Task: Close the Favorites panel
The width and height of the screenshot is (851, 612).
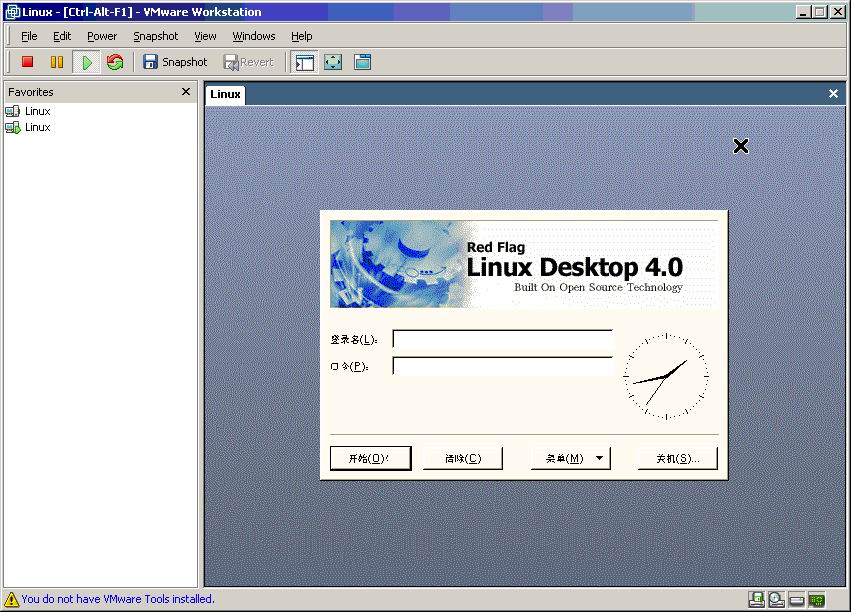Action: (x=186, y=92)
